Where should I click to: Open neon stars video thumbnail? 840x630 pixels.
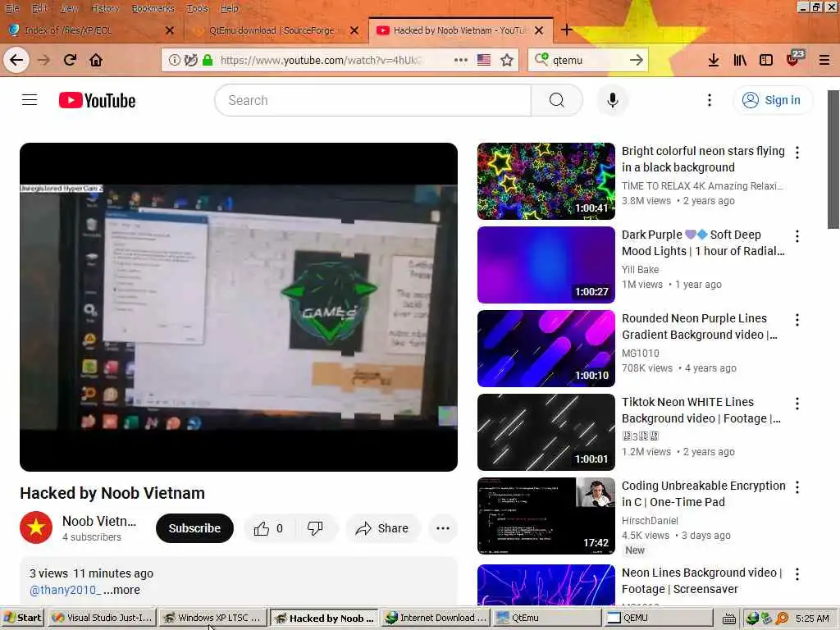point(546,181)
